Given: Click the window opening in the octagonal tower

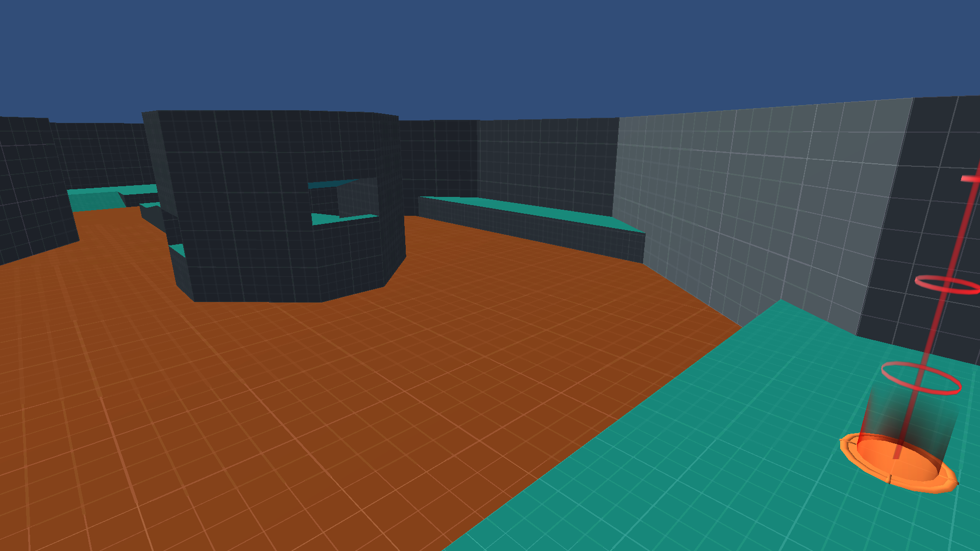Looking at the screenshot, I should point(345,202).
